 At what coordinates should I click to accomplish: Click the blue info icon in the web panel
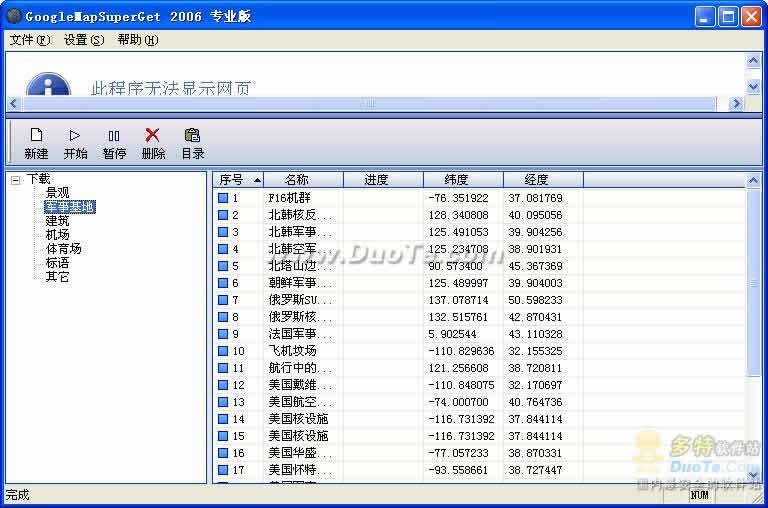tap(48, 84)
